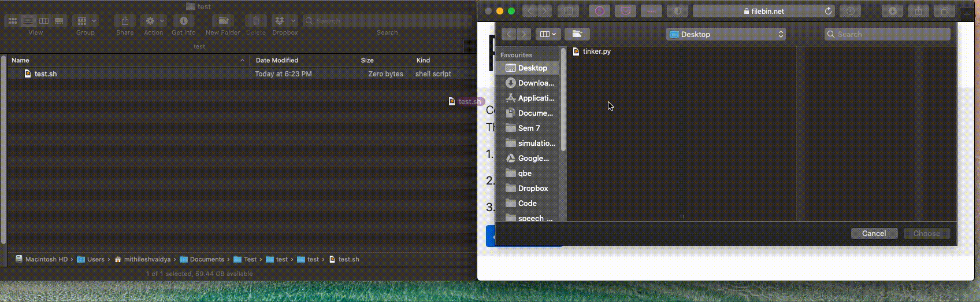Viewport: 980px width, 302px height.
Task: Toggle Safari sidebar button
Action: coord(568,11)
